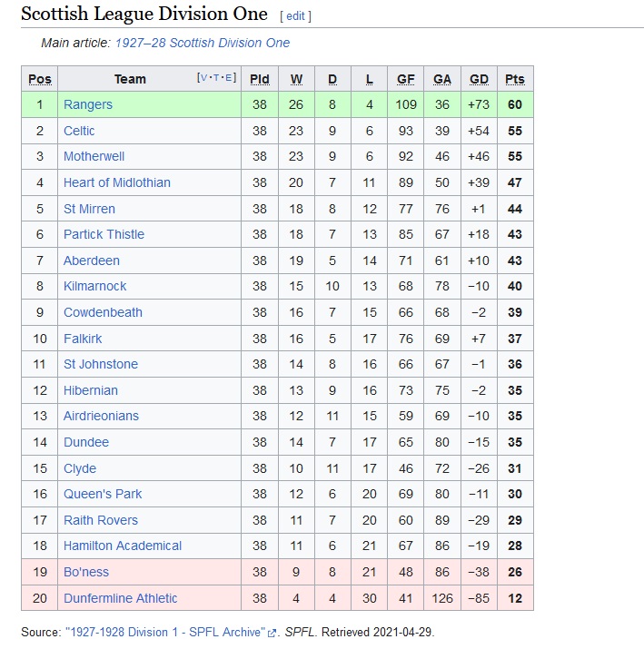Open the 1927-1928 Division 1 SPFL Archive source

pyautogui.click(x=165, y=632)
